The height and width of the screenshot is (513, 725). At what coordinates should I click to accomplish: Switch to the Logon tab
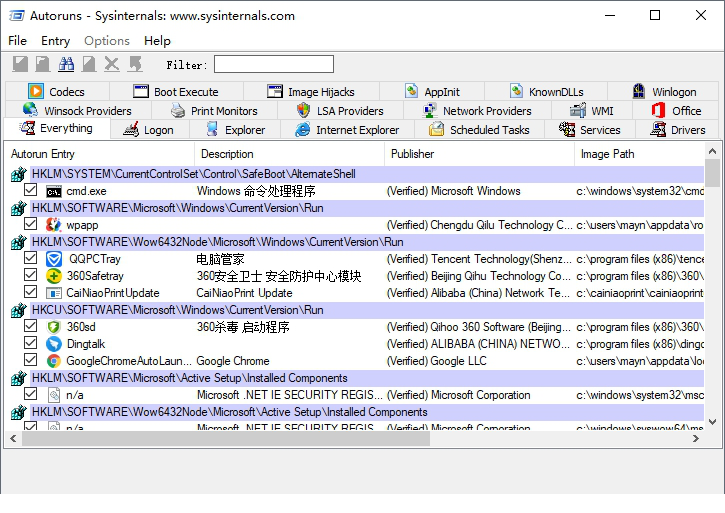pyautogui.click(x=150, y=130)
